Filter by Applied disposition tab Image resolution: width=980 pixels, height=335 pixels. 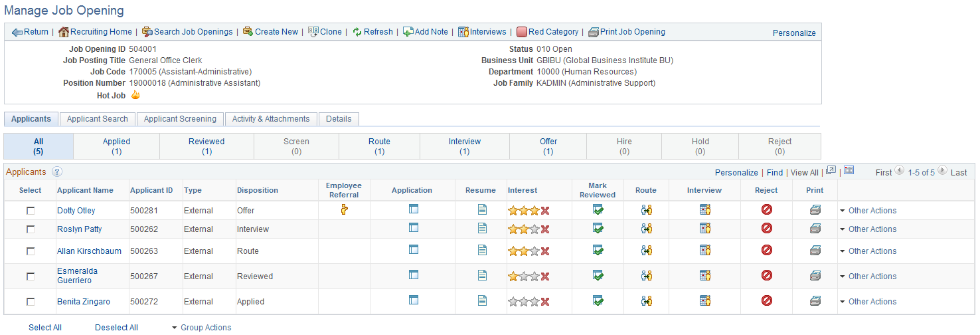coord(116,146)
